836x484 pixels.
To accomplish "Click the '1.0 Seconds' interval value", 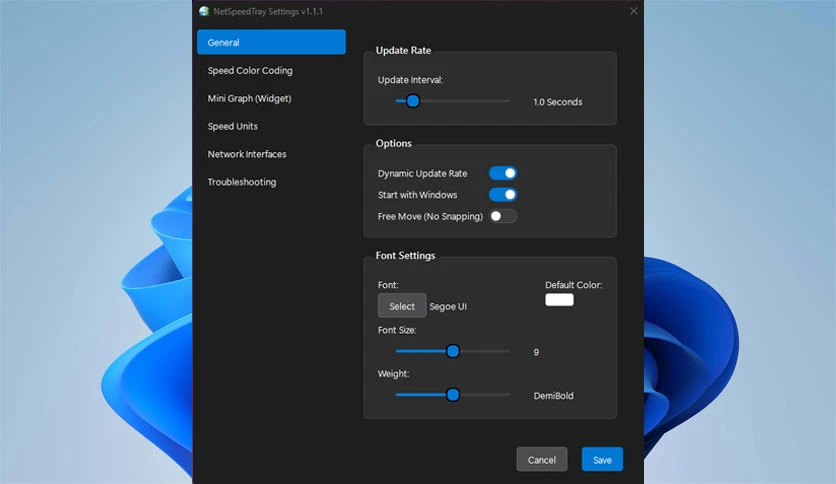I will point(558,102).
